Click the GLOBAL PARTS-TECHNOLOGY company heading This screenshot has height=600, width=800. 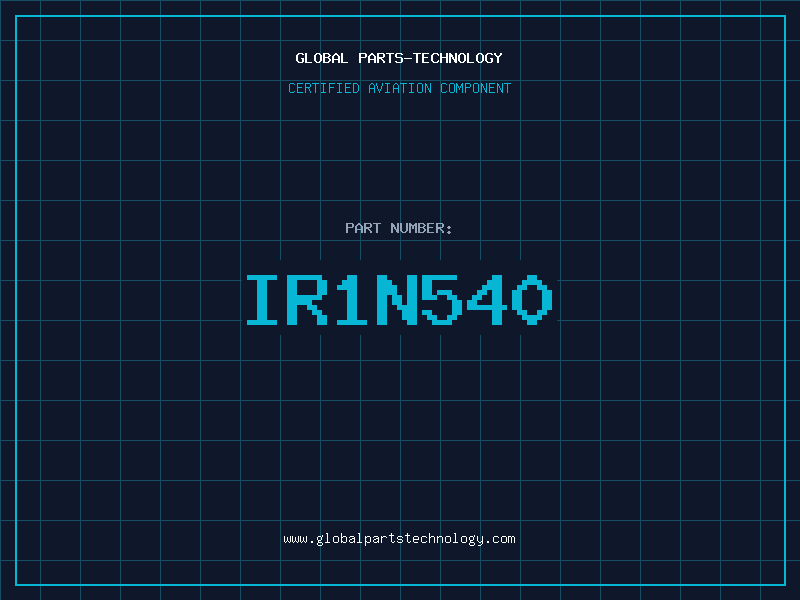coord(399,58)
